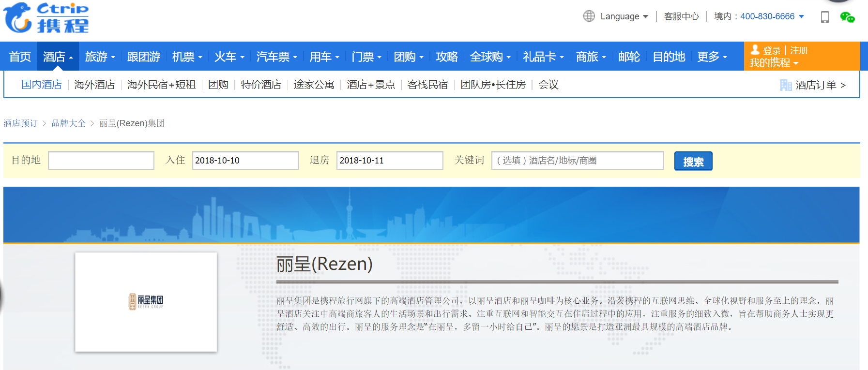
Task: Click the Ctrip dolphin logo
Action: click(46, 18)
